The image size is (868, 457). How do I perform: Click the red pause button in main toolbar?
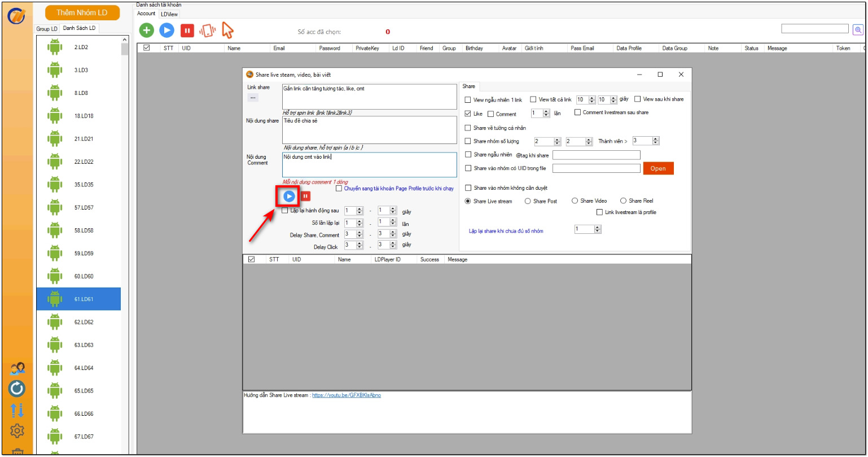(187, 31)
